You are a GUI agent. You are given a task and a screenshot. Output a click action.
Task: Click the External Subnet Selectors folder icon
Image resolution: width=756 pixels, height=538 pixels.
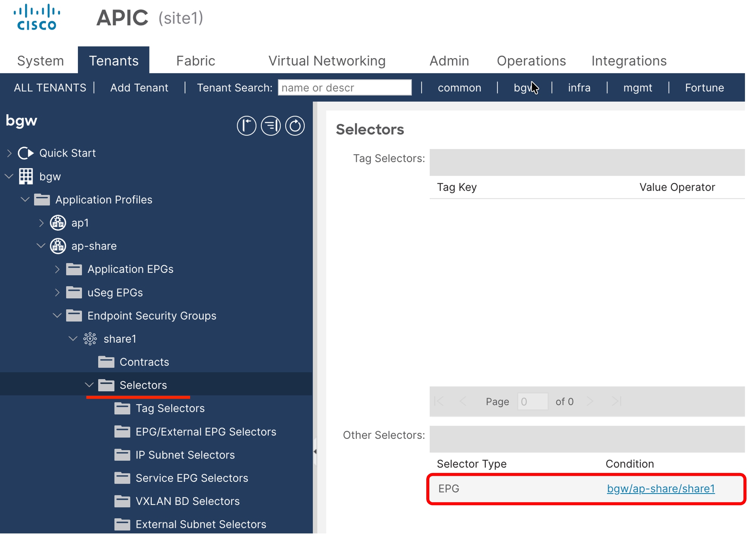122,524
